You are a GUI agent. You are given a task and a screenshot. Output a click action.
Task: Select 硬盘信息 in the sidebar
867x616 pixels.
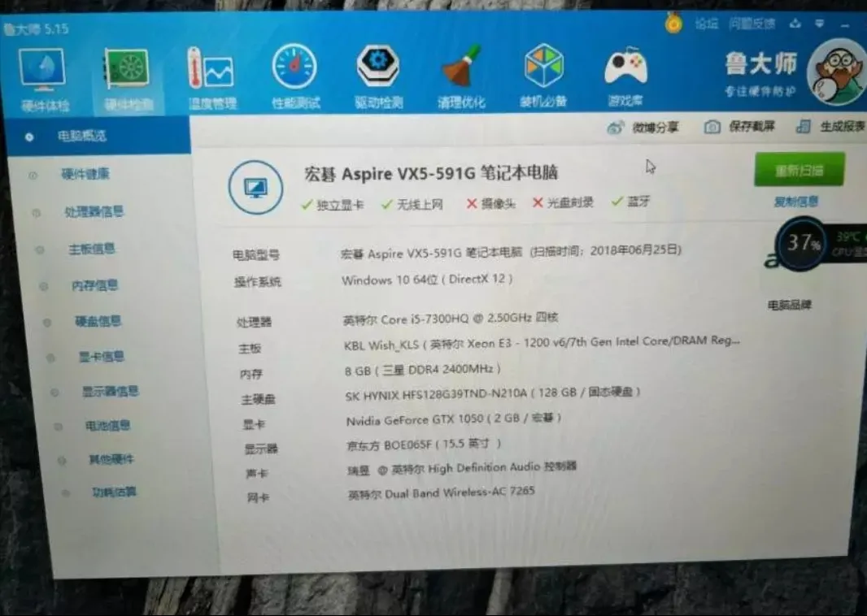pos(98,321)
